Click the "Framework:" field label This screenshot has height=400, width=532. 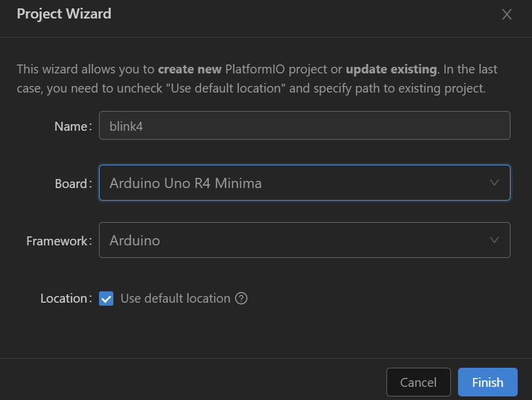[59, 241]
